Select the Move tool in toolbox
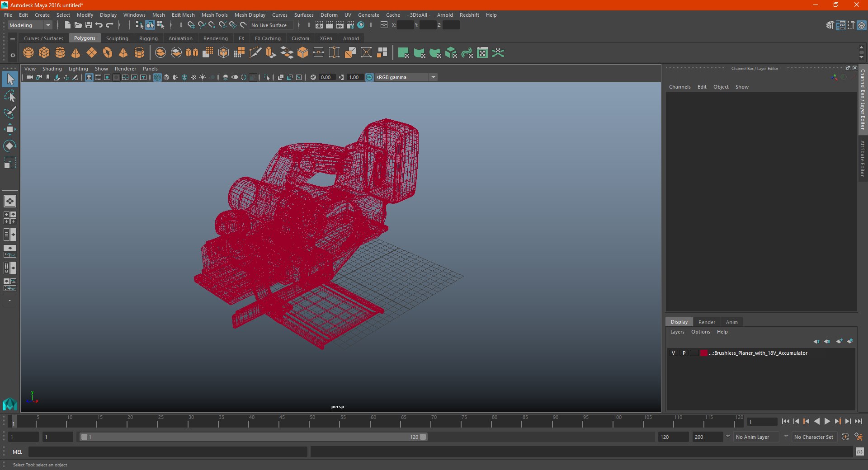Image resolution: width=868 pixels, height=470 pixels. pos(10,129)
